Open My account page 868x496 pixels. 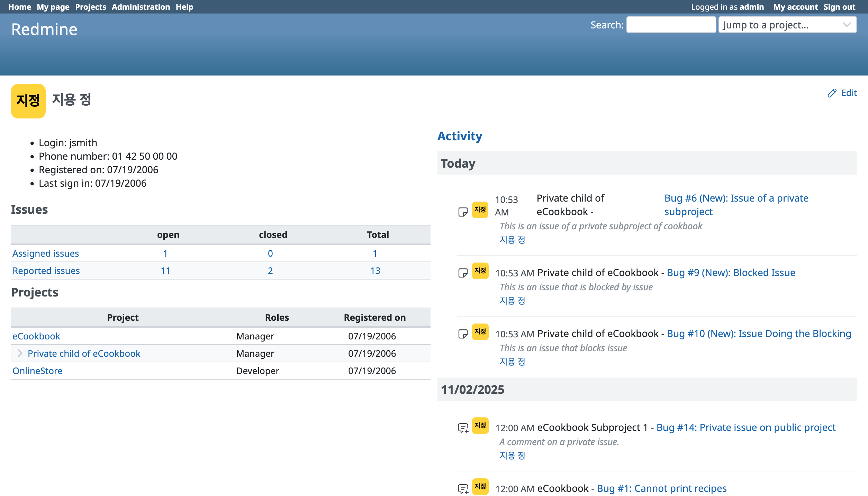(795, 7)
